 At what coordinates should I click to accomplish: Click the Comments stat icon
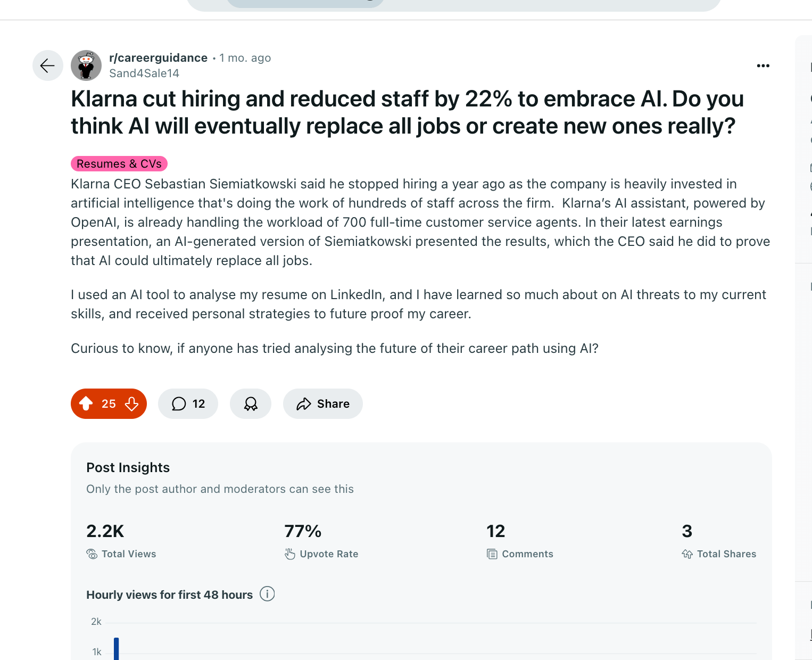click(492, 554)
